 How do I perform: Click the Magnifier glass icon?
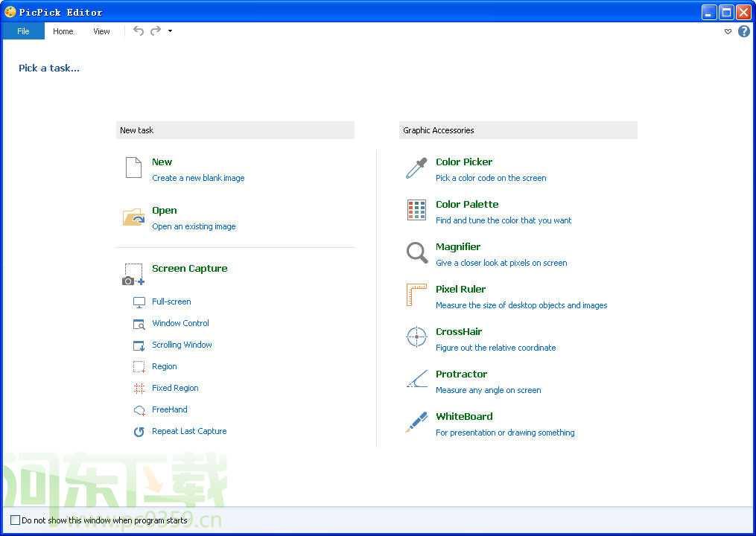point(416,252)
